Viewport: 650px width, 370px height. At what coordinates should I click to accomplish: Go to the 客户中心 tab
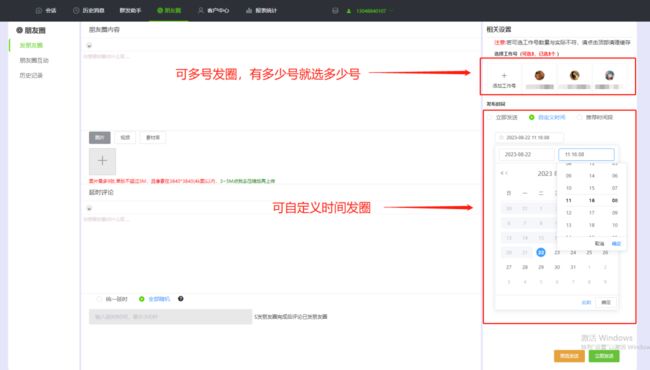(213, 10)
